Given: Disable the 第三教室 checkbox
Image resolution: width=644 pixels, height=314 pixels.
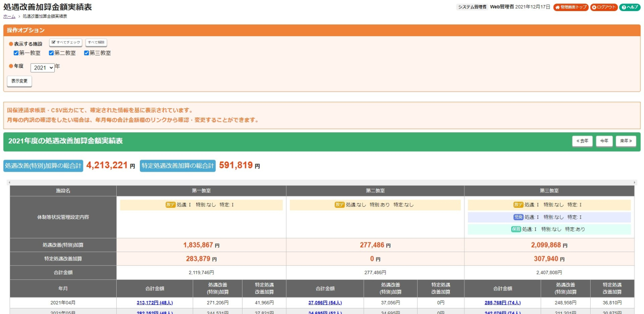Looking at the screenshot, I should pyautogui.click(x=87, y=53).
